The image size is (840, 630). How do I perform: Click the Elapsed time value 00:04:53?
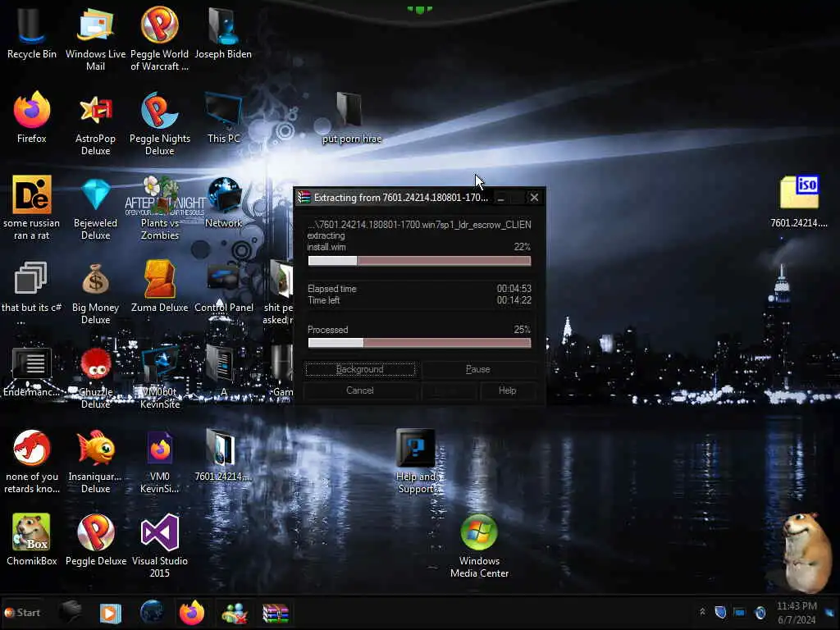(x=514, y=288)
